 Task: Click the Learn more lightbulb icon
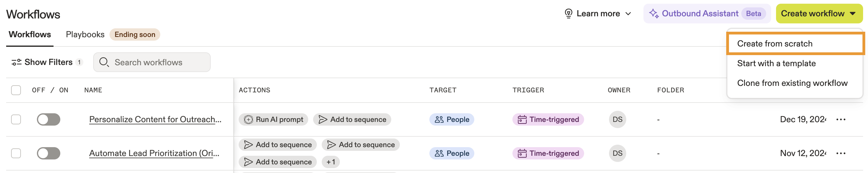tap(568, 14)
